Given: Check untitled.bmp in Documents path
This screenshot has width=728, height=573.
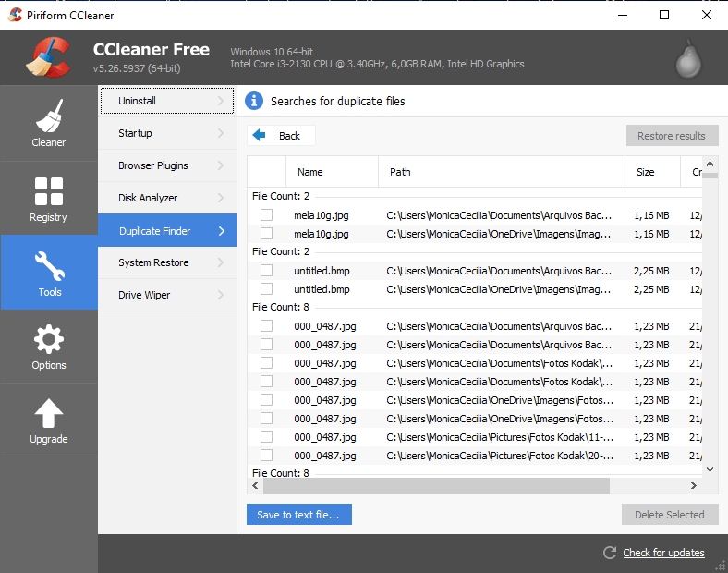Looking at the screenshot, I should (266, 270).
